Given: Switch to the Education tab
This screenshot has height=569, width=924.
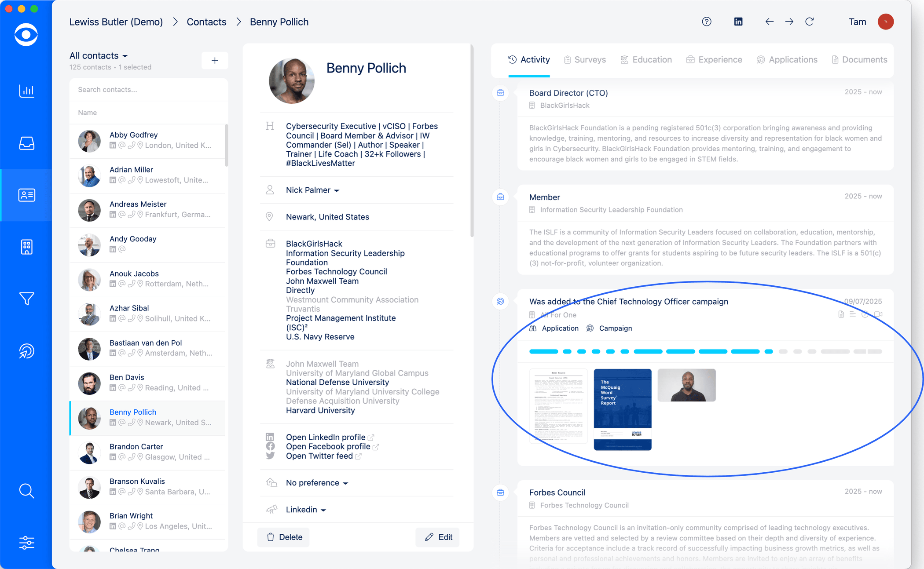Looking at the screenshot, I should (x=646, y=60).
